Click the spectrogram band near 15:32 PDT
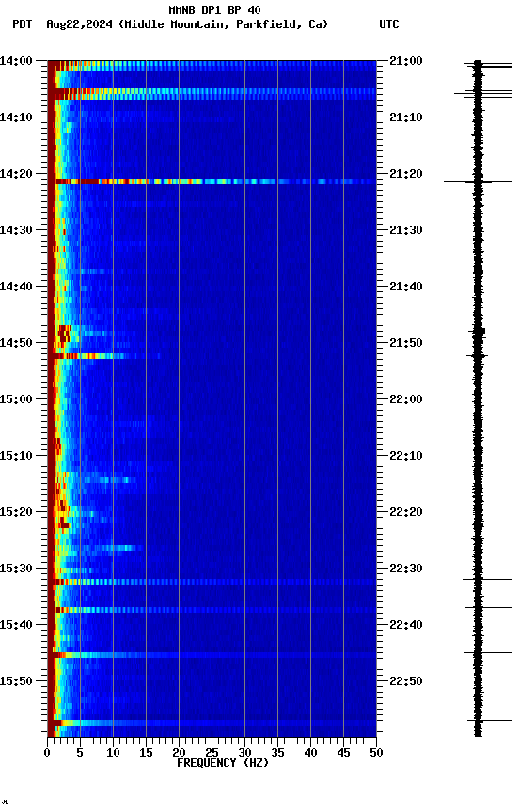The image size is (519, 812). coord(212,582)
